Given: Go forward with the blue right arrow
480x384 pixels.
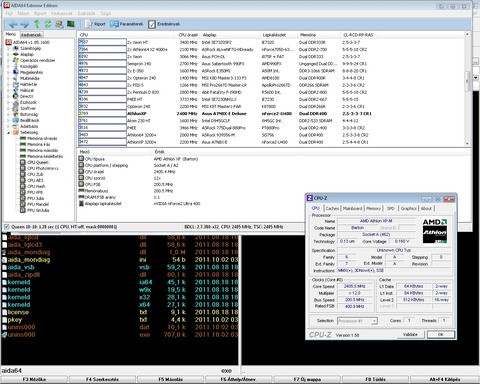Looking at the screenshot, I should (24, 24).
